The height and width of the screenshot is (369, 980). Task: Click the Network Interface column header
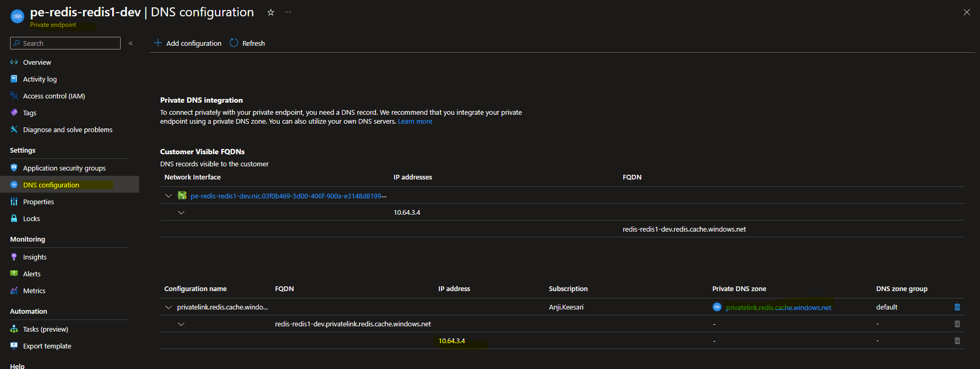point(192,177)
